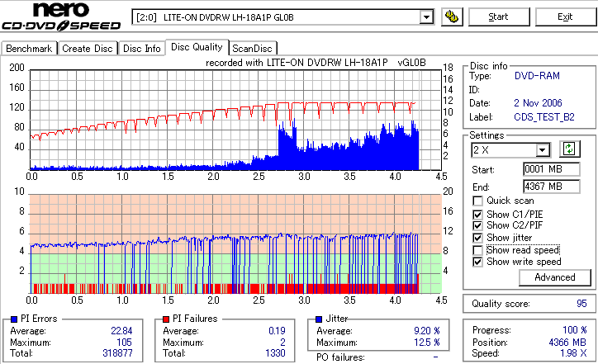Select the Disc Quality tab
Viewport: 598px width, 364px height.
tap(197, 47)
